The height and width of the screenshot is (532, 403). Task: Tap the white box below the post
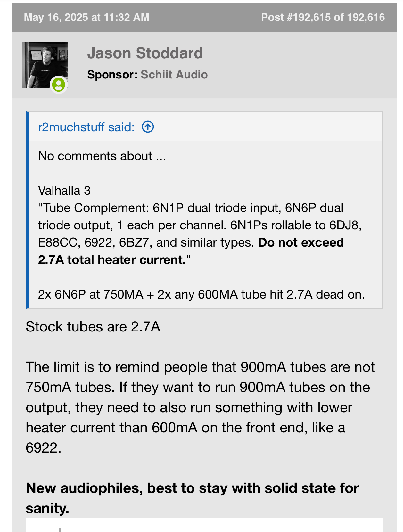(x=204, y=525)
